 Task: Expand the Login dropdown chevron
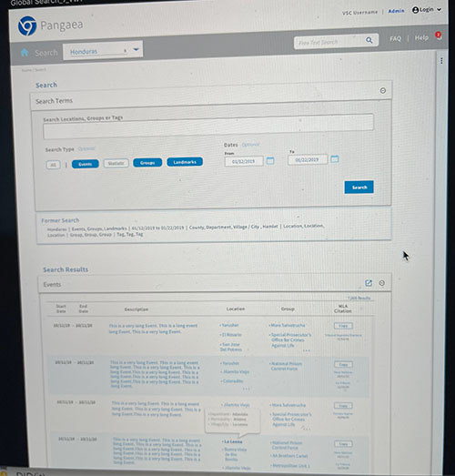coord(439,10)
